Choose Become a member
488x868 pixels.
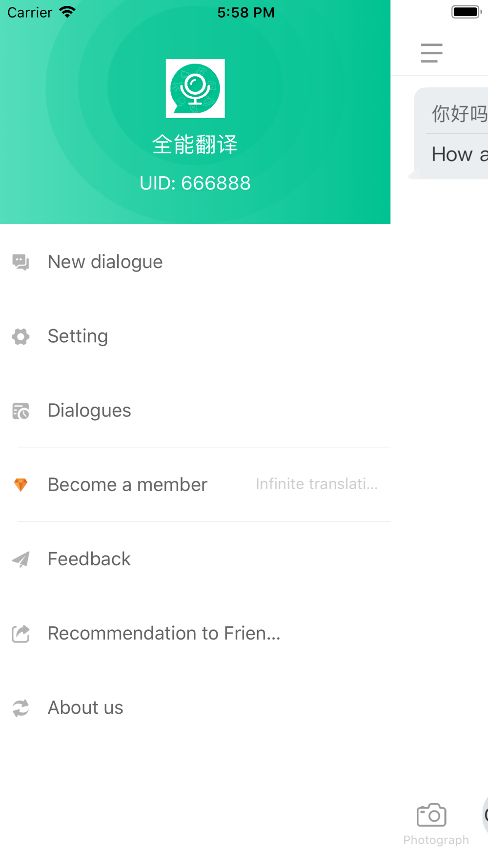[195, 485]
